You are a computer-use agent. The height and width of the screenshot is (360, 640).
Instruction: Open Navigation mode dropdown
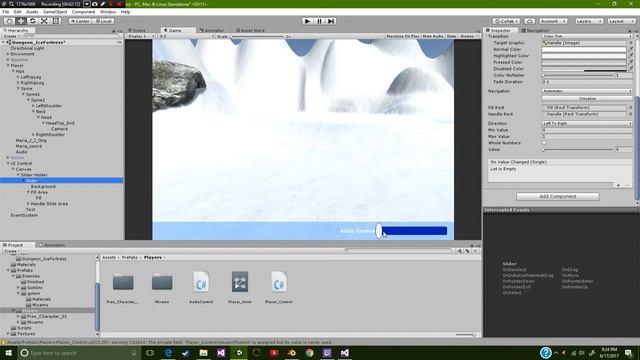587,91
